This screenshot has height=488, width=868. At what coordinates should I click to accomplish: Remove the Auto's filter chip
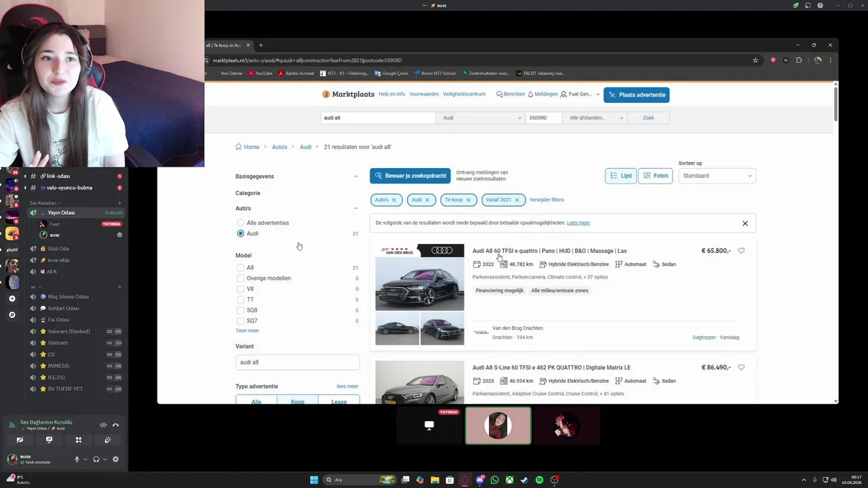[x=394, y=200]
